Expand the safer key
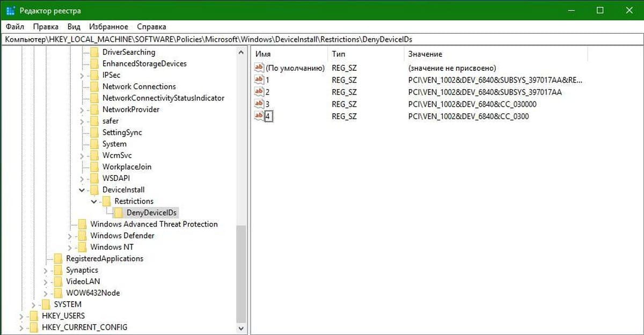Viewport: 644px width, 335px height. 82,121
